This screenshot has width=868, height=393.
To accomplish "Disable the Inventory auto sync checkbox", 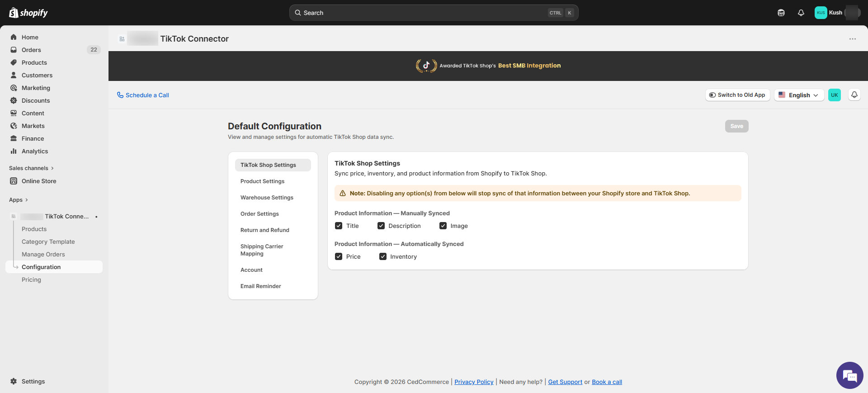I will click(383, 256).
